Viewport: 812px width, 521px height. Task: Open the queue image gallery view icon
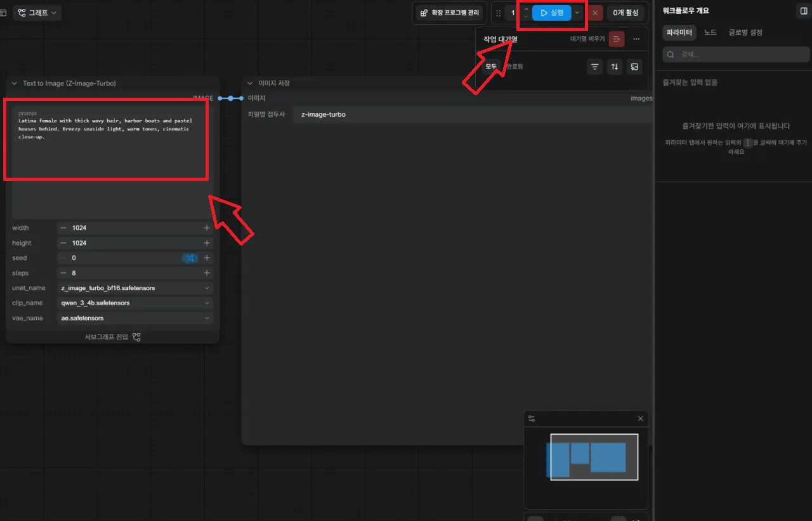click(634, 67)
